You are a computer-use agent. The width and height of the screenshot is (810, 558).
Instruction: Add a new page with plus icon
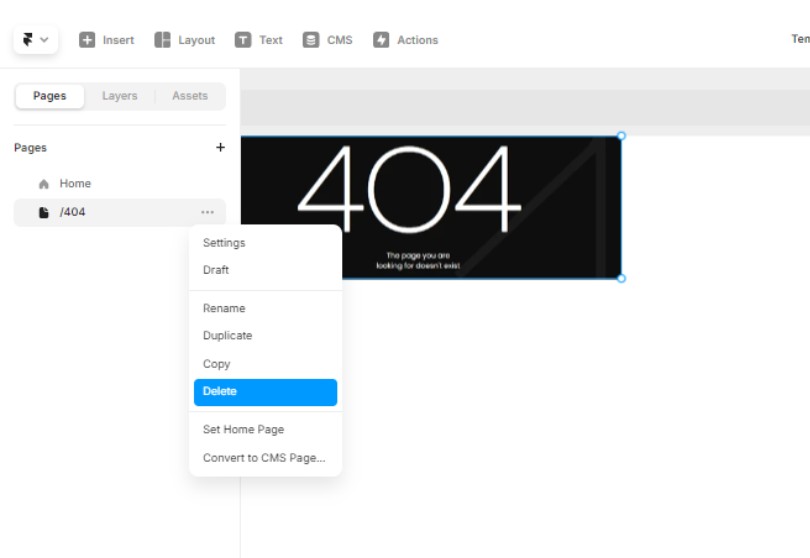(221, 148)
